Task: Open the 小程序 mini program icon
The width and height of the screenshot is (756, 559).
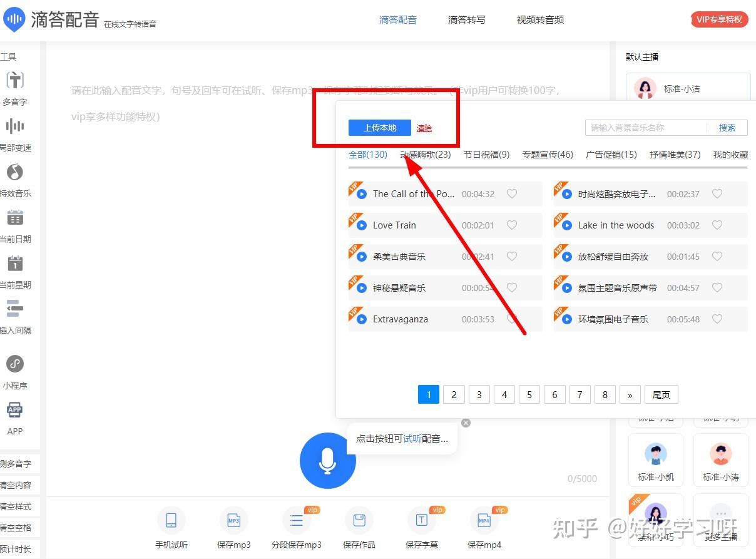Action: pos(15,364)
